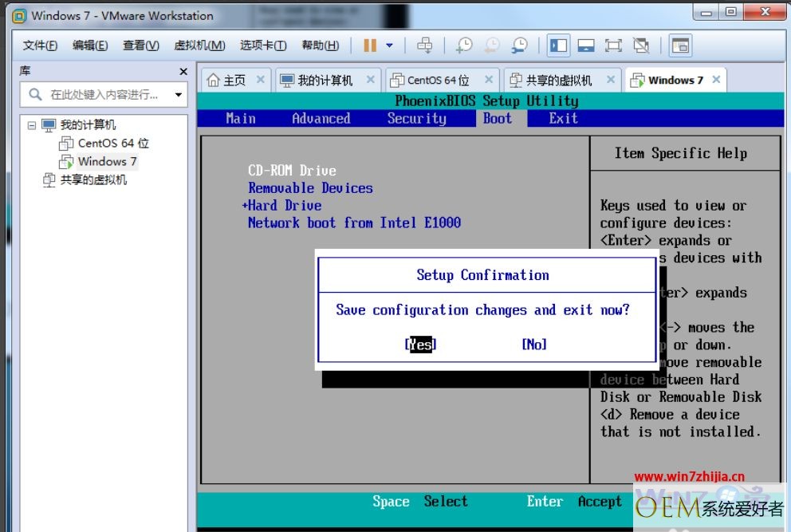Collapse the 我的计算机 tree node
The height and width of the screenshot is (532, 791).
(32, 125)
